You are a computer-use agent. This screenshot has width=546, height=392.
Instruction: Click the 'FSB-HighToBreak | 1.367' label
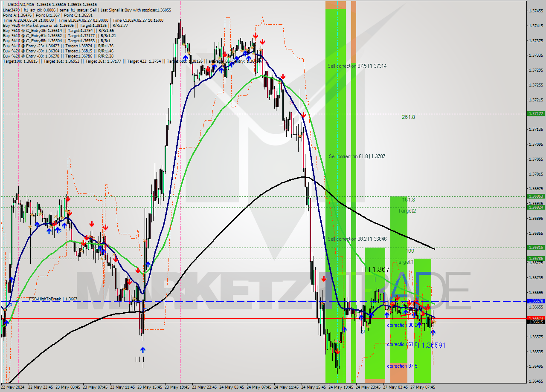tap(53, 299)
